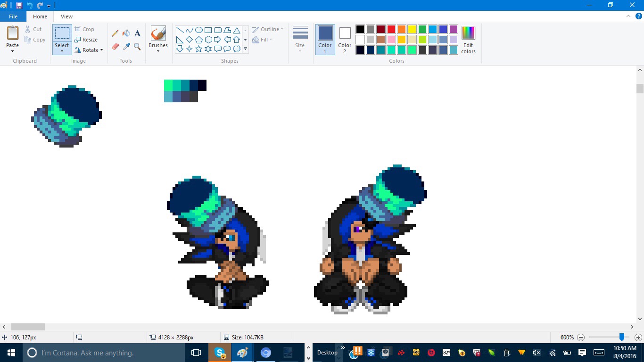Image resolution: width=644 pixels, height=362 pixels.
Task: Select the Eraser tool
Action: [x=115, y=46]
